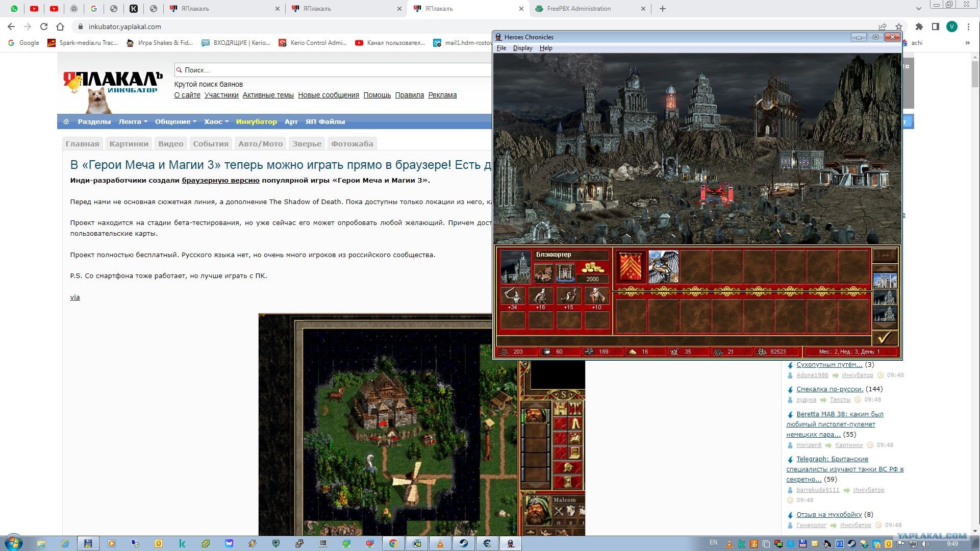Open Internet Explorer from the taskbar
980x551 pixels.
tap(65, 543)
